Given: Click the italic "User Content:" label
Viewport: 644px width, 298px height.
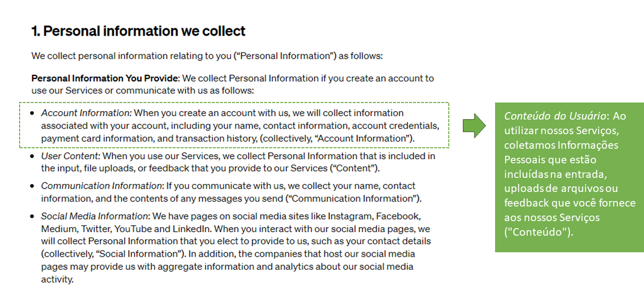Looking at the screenshot, I should click(71, 156).
